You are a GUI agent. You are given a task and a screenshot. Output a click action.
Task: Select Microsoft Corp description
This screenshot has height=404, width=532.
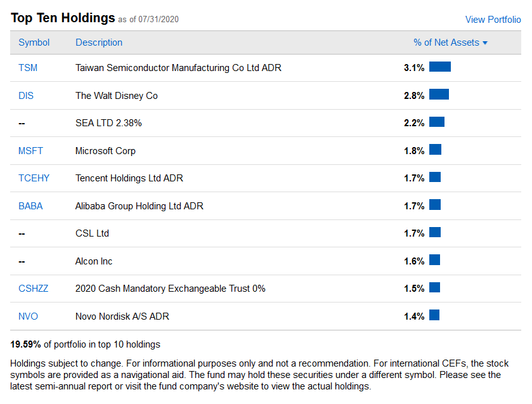pos(105,151)
